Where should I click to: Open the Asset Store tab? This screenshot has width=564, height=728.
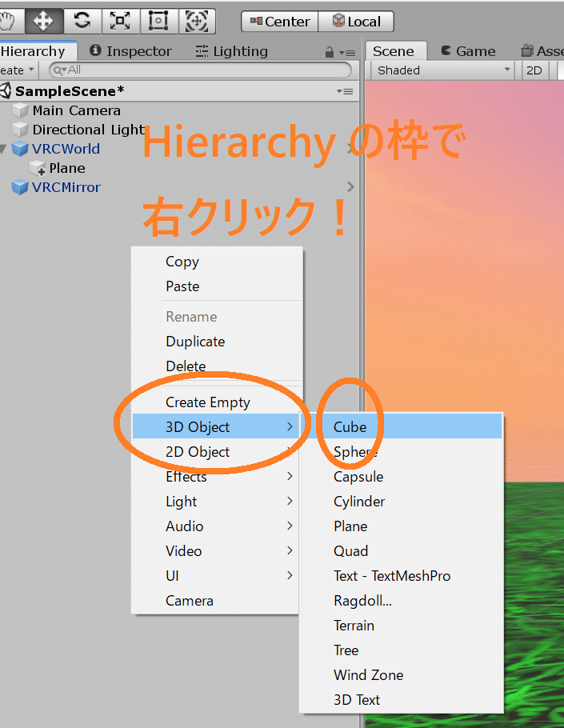point(542,51)
